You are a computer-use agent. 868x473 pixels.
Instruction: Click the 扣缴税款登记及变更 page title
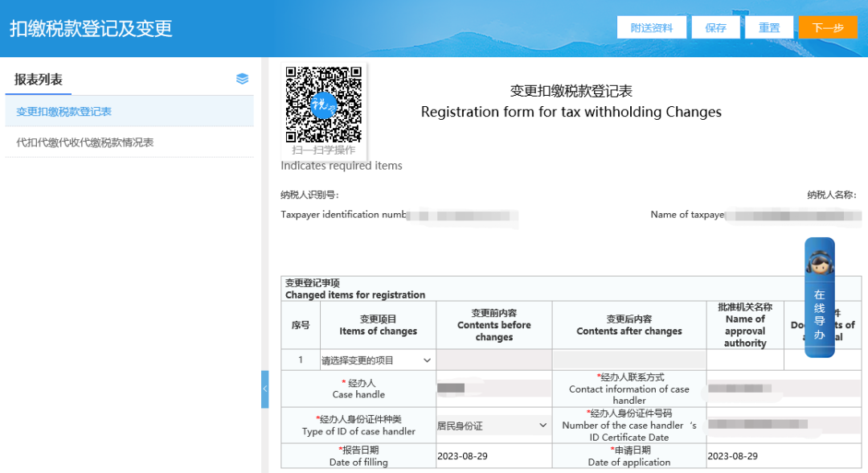pos(92,29)
